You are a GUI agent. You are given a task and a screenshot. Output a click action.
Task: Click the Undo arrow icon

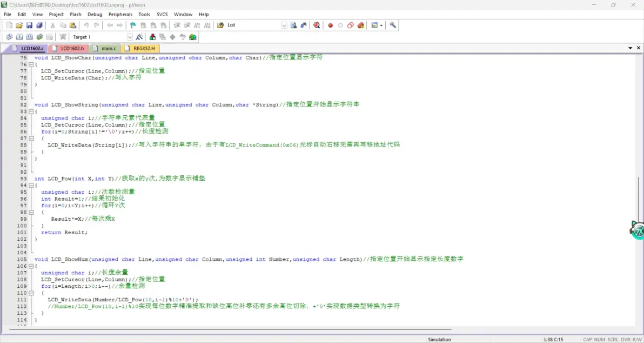(86, 25)
